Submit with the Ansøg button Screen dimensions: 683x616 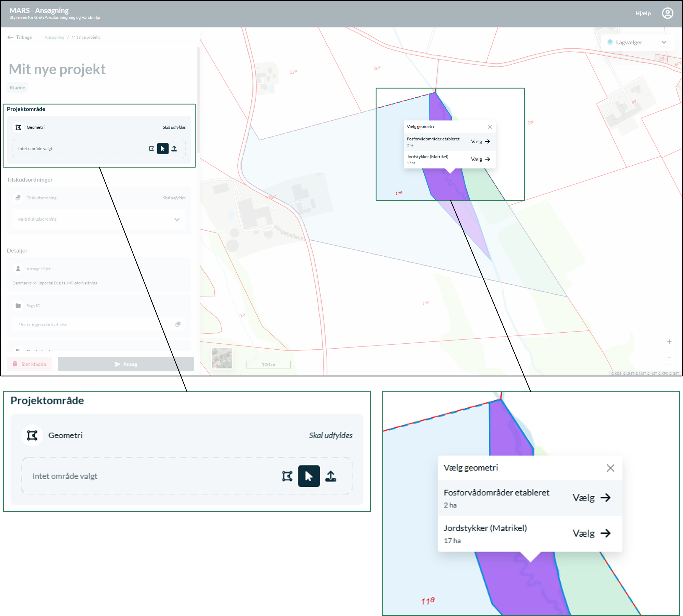click(x=125, y=364)
